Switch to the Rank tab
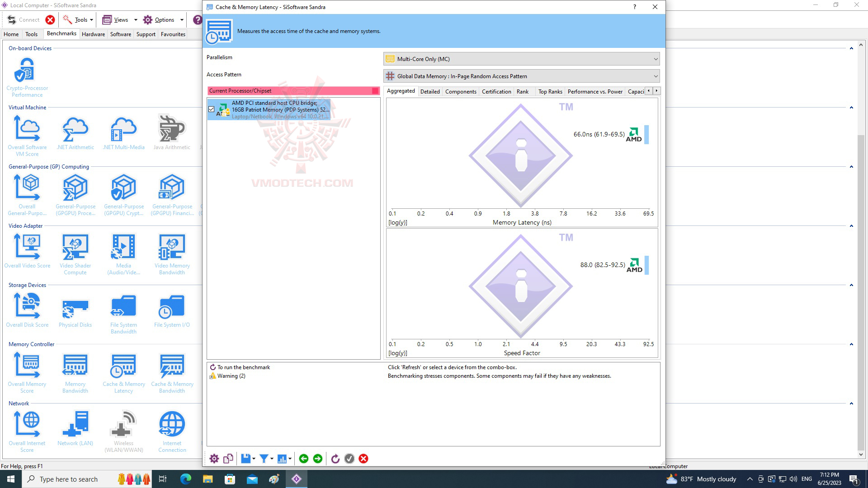This screenshot has width=868, height=488. pos(523,91)
